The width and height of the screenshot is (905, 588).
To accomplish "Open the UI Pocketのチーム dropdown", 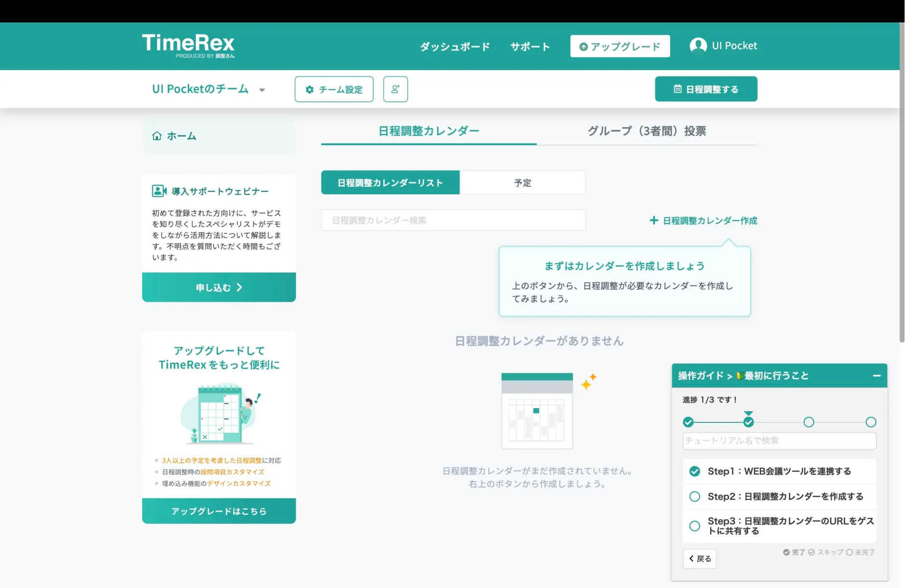I will pos(262,90).
